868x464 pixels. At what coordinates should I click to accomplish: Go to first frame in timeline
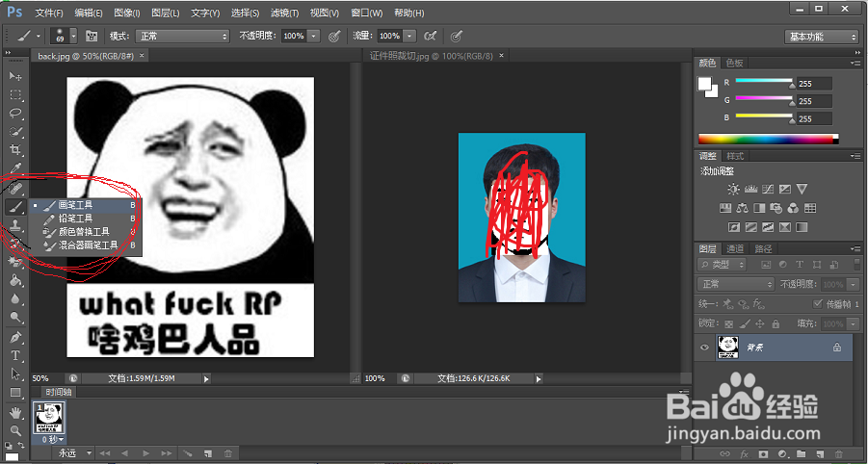[105, 453]
